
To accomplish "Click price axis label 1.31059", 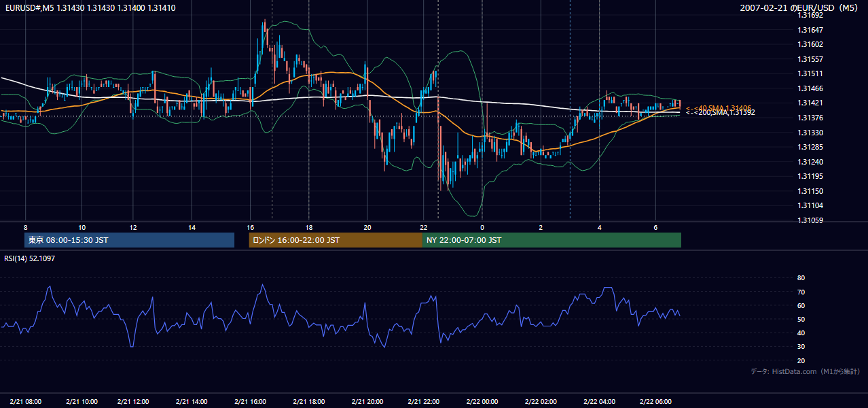I will 810,220.
